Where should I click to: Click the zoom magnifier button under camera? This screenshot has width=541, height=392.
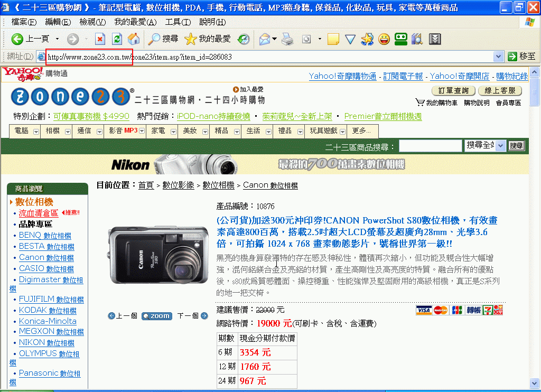[x=157, y=316]
